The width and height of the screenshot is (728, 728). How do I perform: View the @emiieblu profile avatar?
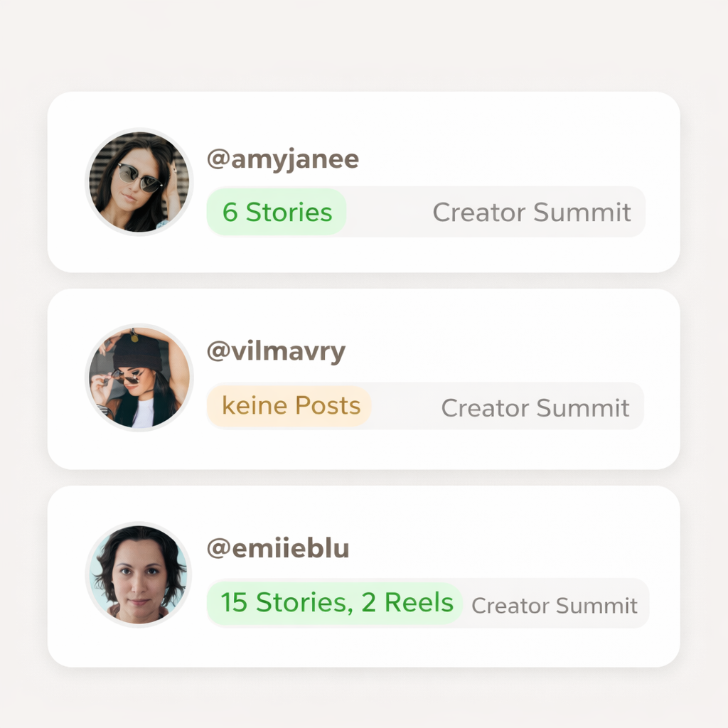click(x=139, y=574)
